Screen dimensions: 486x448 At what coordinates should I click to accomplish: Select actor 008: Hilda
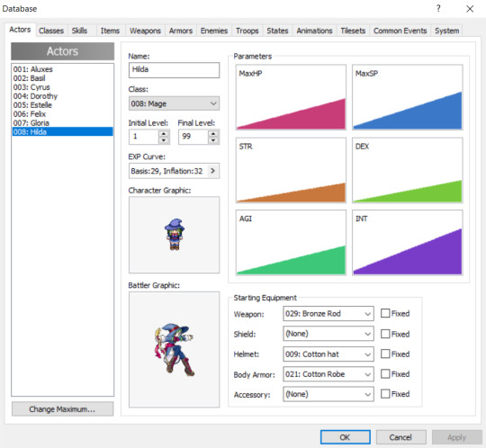[x=62, y=131]
